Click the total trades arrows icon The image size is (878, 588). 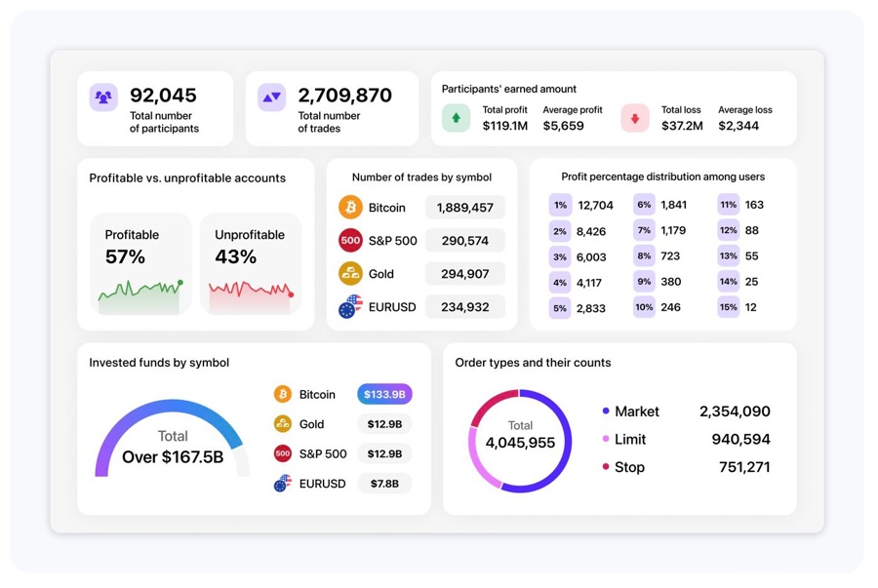coord(271,98)
